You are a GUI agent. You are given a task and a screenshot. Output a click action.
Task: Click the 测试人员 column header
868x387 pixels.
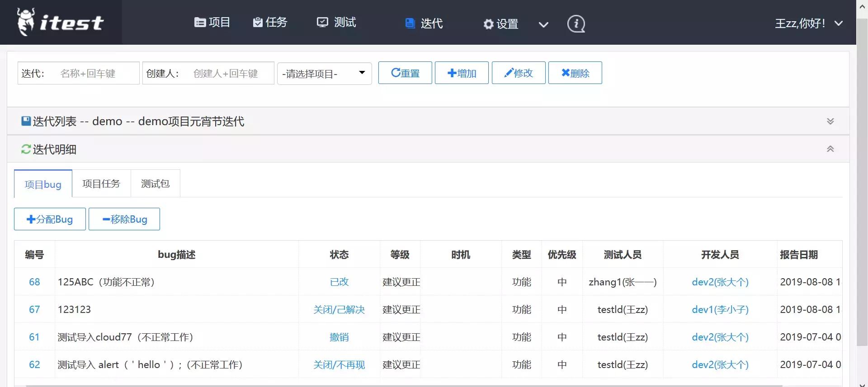623,254
